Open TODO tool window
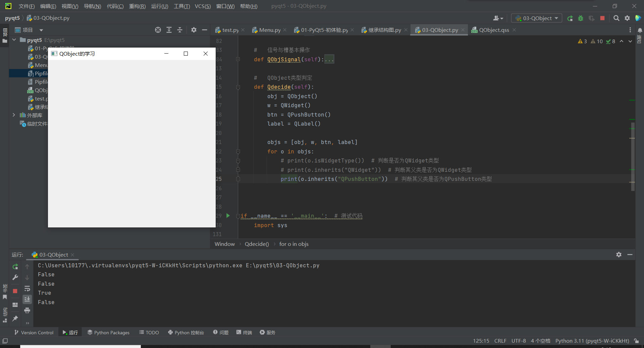 [x=149, y=332]
